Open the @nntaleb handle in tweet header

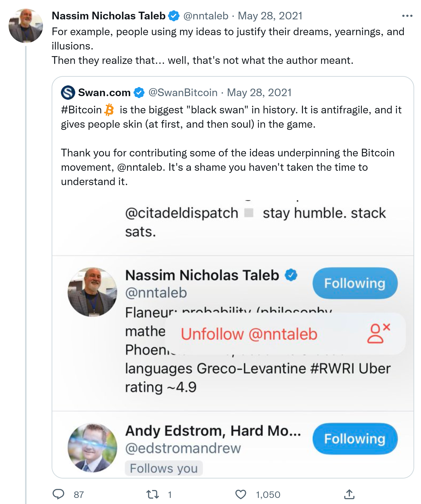[x=206, y=16]
